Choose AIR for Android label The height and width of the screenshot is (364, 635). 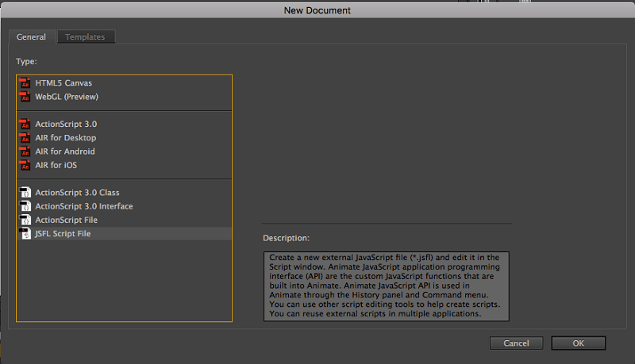coord(65,151)
